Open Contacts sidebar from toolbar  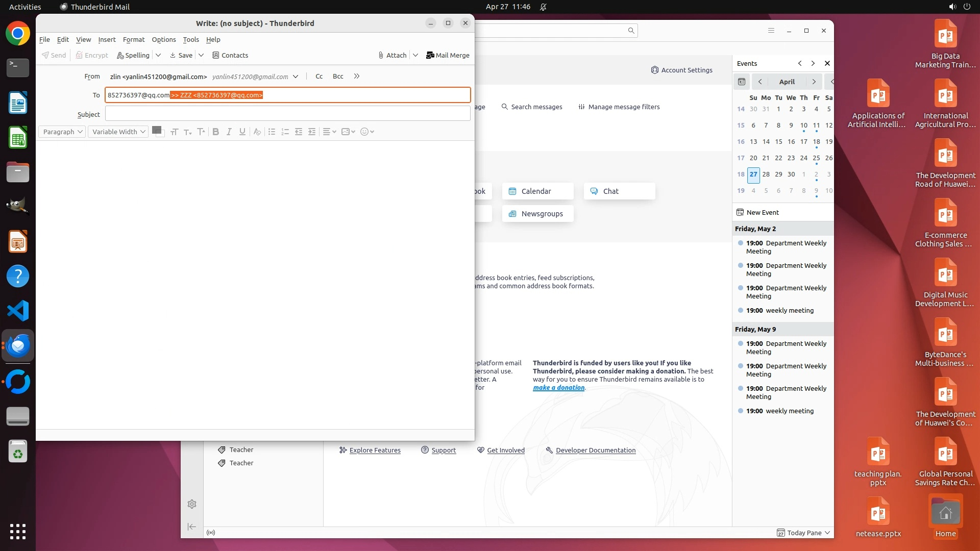coord(230,55)
